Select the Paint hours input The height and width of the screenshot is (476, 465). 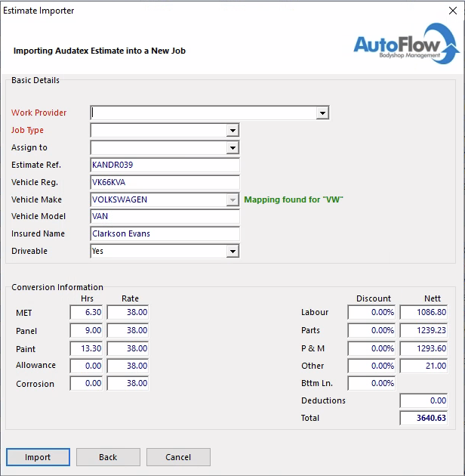click(86, 349)
